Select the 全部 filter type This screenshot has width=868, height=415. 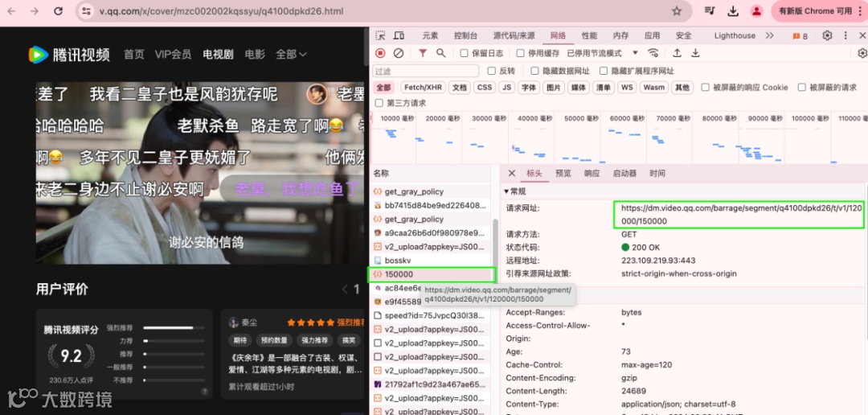coord(383,88)
